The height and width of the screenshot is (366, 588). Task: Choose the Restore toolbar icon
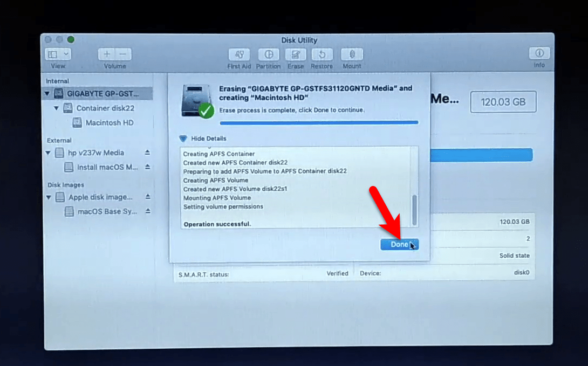[x=322, y=54]
